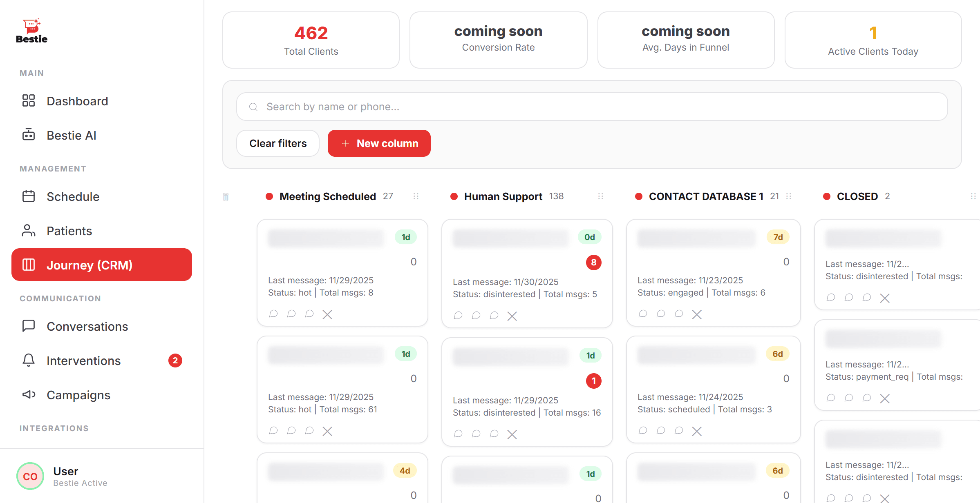Click X on the disinterested card with 16 msgs
This screenshot has width=980, height=503.
(x=512, y=434)
